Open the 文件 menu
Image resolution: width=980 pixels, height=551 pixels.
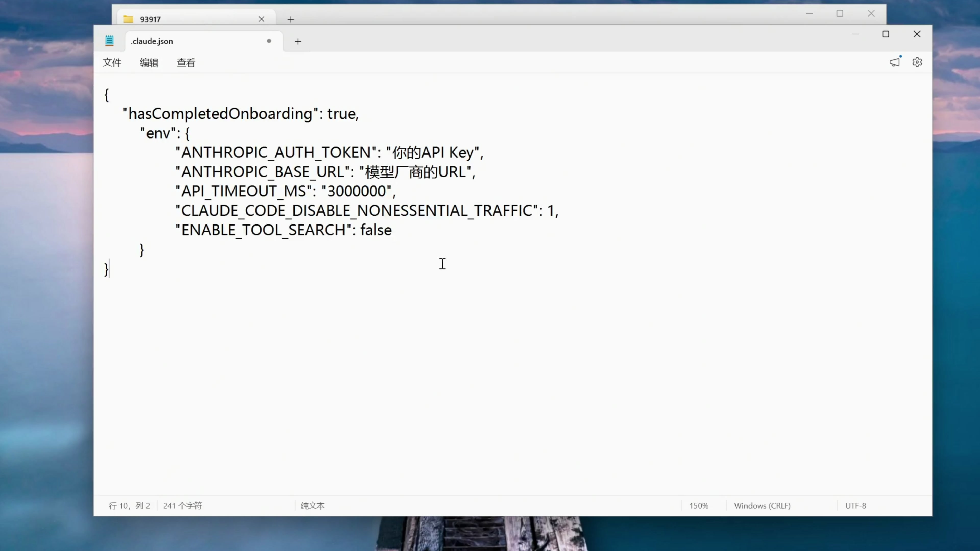pyautogui.click(x=112, y=62)
